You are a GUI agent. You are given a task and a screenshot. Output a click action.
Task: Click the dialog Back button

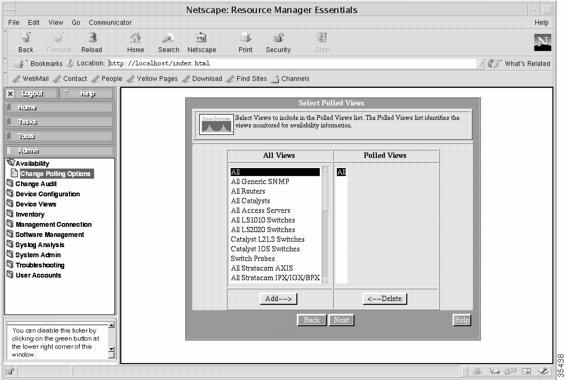(312, 320)
